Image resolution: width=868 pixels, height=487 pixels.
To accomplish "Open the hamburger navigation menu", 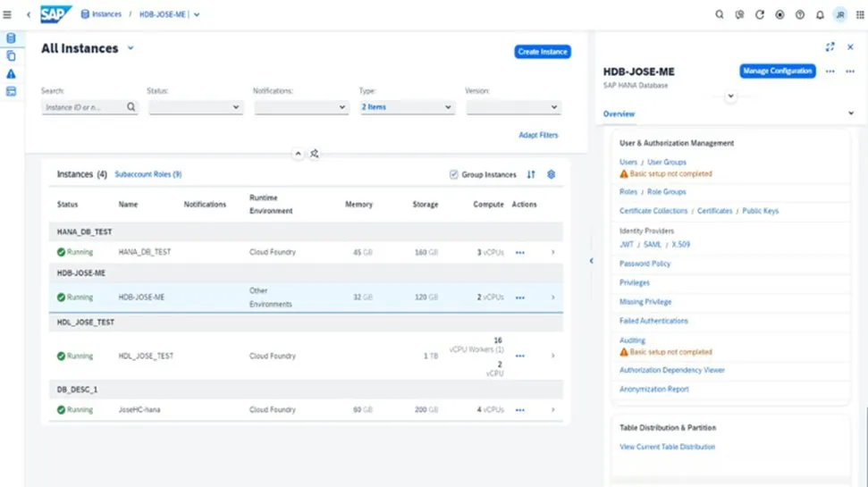I will point(8,14).
